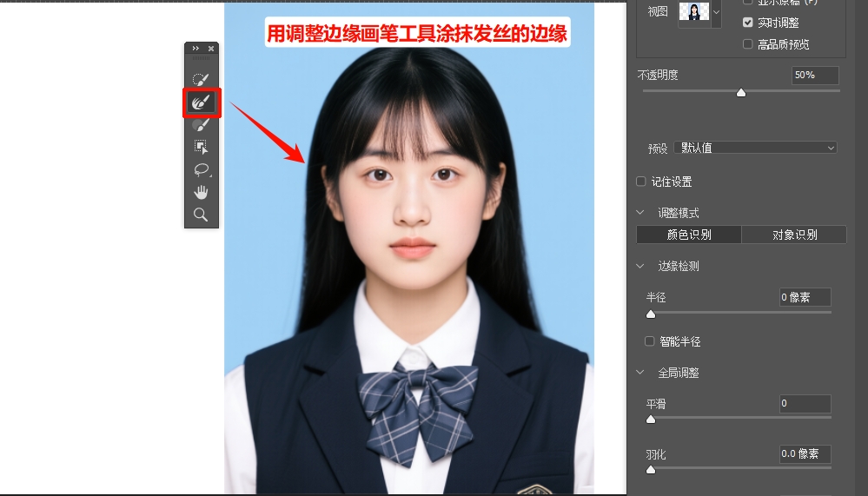The image size is (868, 496).
Task: Expand the toolbox using double-arrow icon
Action: pos(195,49)
